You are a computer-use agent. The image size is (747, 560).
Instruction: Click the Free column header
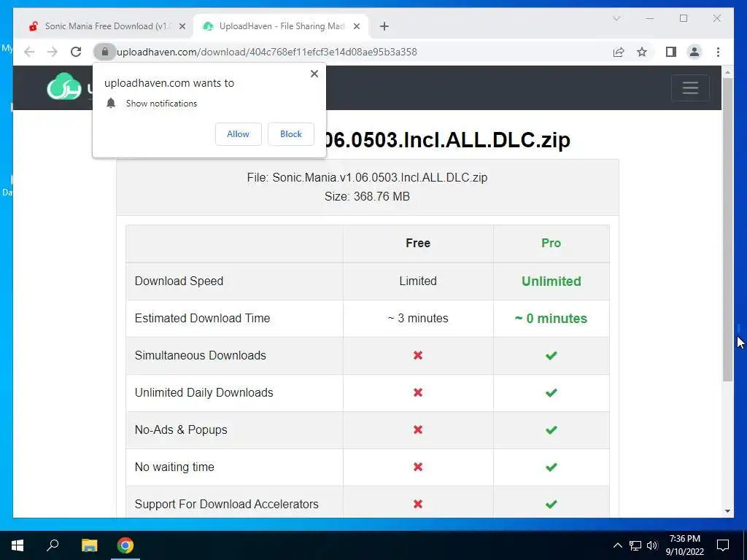[x=418, y=243]
